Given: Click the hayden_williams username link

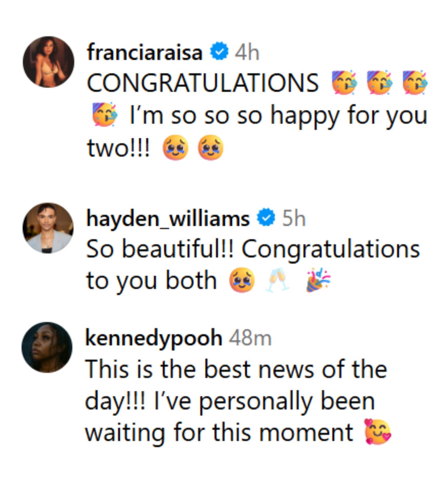Looking at the screenshot, I should pyautogui.click(x=168, y=219).
